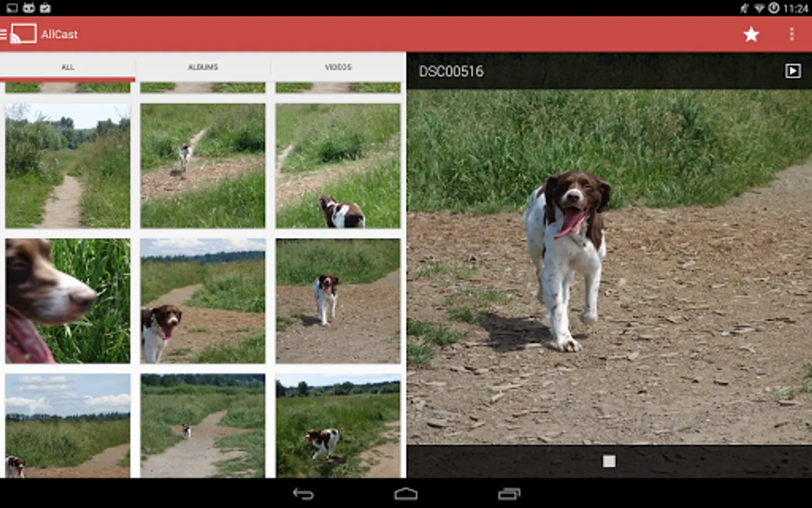Viewport: 812px width, 508px height.
Task: Tap the AllCast app title text
Action: click(59, 34)
